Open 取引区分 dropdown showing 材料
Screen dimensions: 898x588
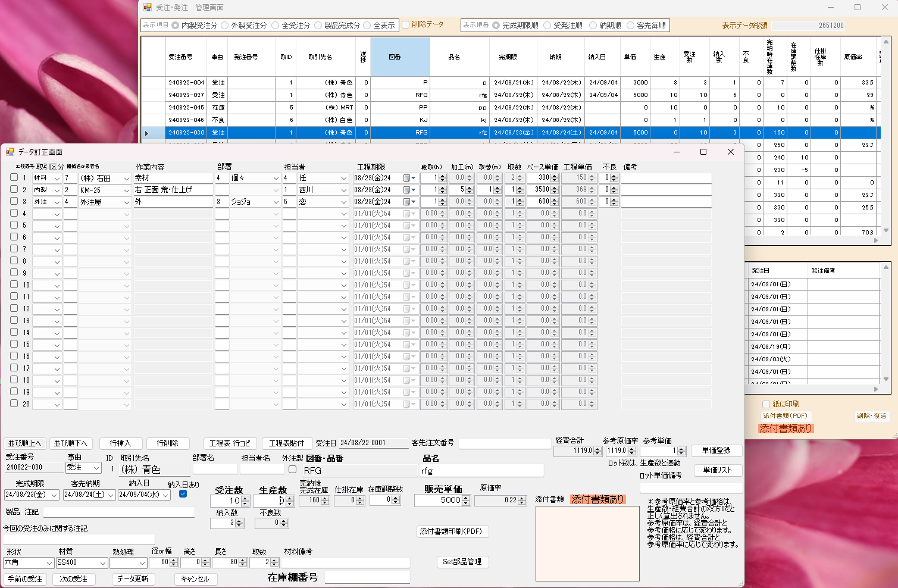pos(57,179)
